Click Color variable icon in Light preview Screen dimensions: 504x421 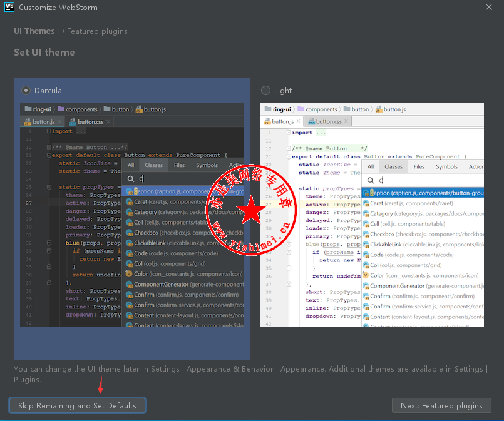click(366, 275)
